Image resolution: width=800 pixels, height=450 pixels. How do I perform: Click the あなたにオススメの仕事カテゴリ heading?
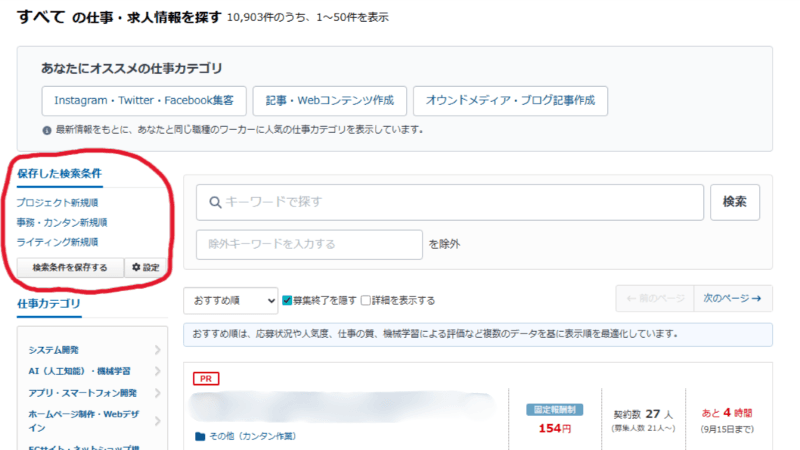coord(132,68)
